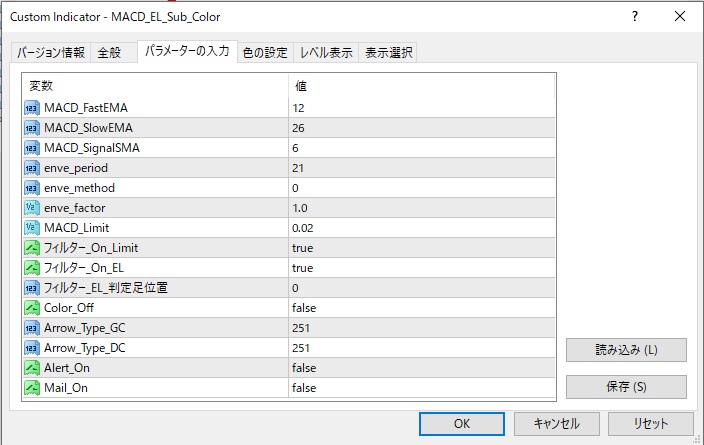The height and width of the screenshot is (445, 704).
Task: Confirm settings with the OK button
Action: (461, 424)
